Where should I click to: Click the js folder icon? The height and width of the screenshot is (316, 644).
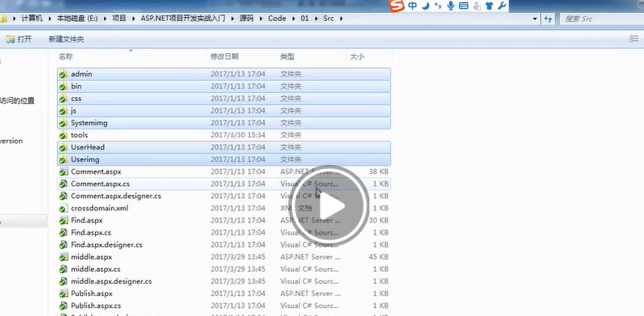click(x=63, y=111)
